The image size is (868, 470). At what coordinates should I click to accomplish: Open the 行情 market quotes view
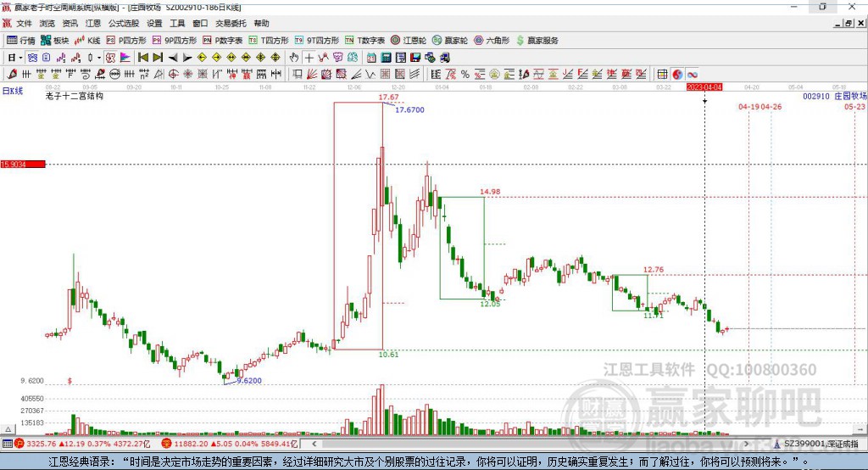pyautogui.click(x=20, y=41)
